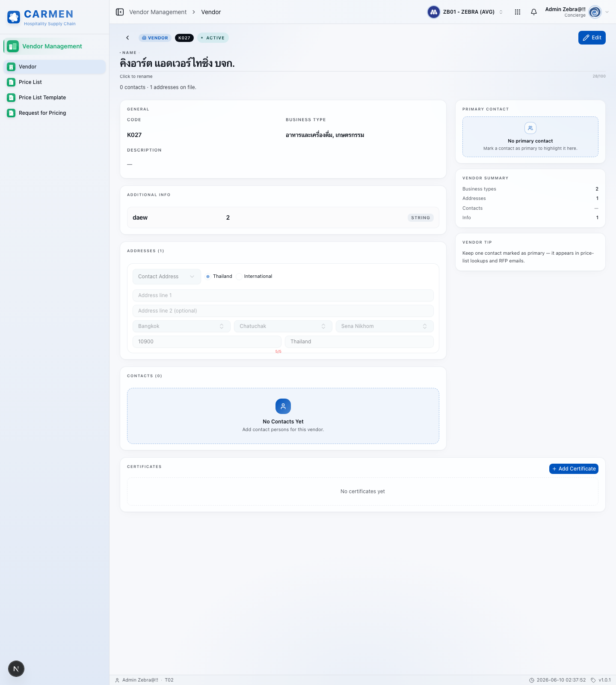This screenshot has width=616, height=685.
Task: Click the '0 contacts · 1 addresses' summary
Action: click(158, 87)
